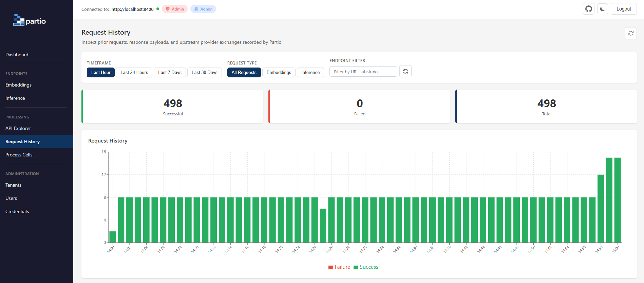Screen dimensions: 644x283
Task: Refresh page with top-right reload icon
Action: point(631,33)
